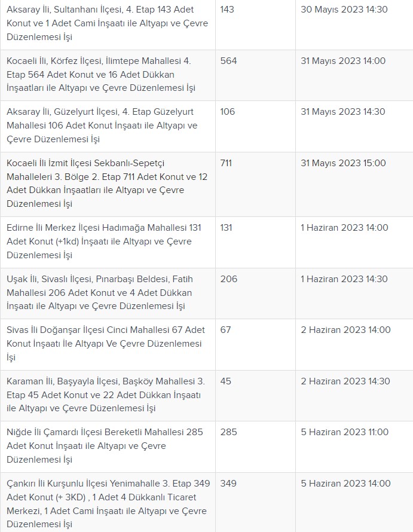The width and height of the screenshot is (413, 532).
Task: Click the date 2 Haziran 2023 14:30
Action: 345,381
